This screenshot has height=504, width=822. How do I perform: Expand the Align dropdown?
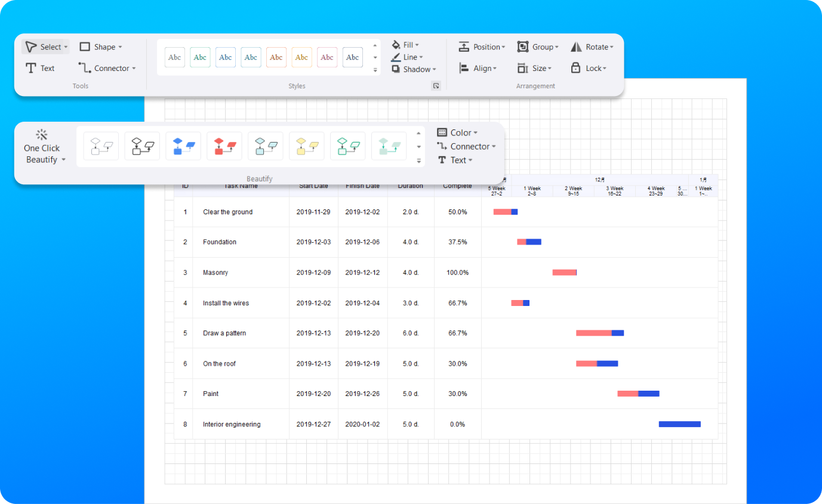pyautogui.click(x=478, y=68)
